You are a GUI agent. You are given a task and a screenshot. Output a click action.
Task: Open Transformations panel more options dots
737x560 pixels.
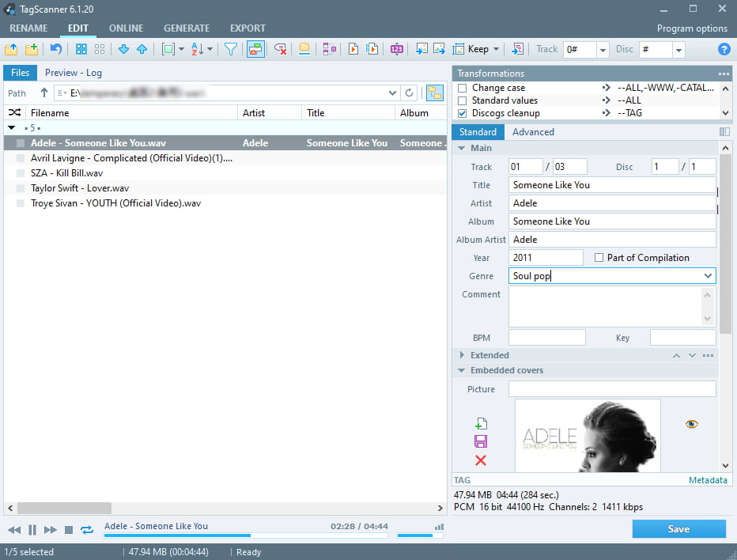(724, 74)
